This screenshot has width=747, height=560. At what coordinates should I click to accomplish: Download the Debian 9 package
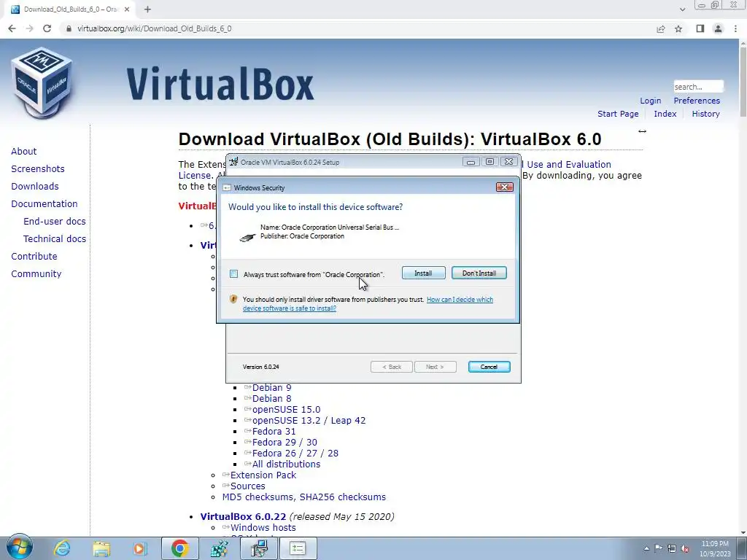271,388
